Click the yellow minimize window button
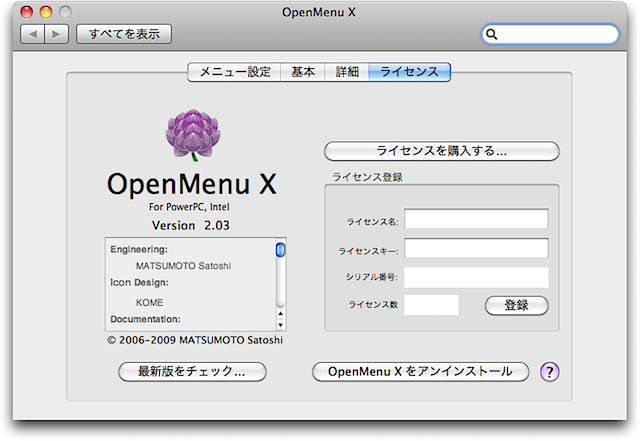Screen dimensions: 640x441 pos(46,12)
